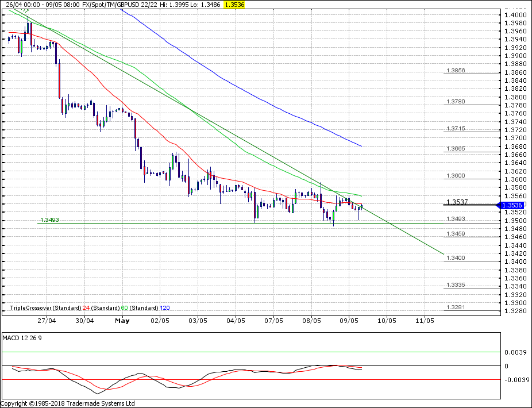Click the MACD 12 26 9 label
Image resolution: width=532 pixels, height=408 pixels.
pyautogui.click(x=22, y=338)
